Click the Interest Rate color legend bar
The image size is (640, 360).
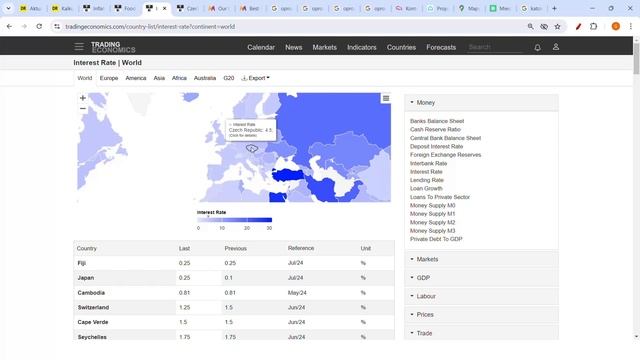(234, 220)
